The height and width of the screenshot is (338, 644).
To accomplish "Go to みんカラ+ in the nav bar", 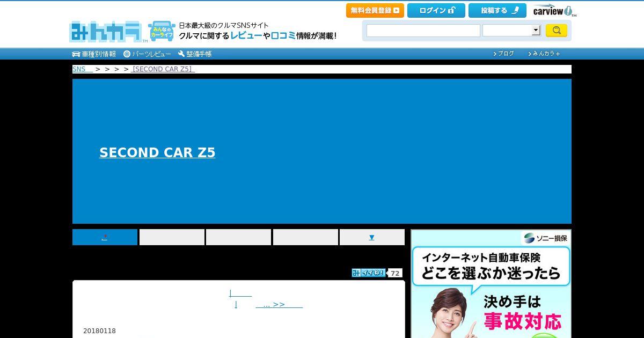I will [x=544, y=54].
